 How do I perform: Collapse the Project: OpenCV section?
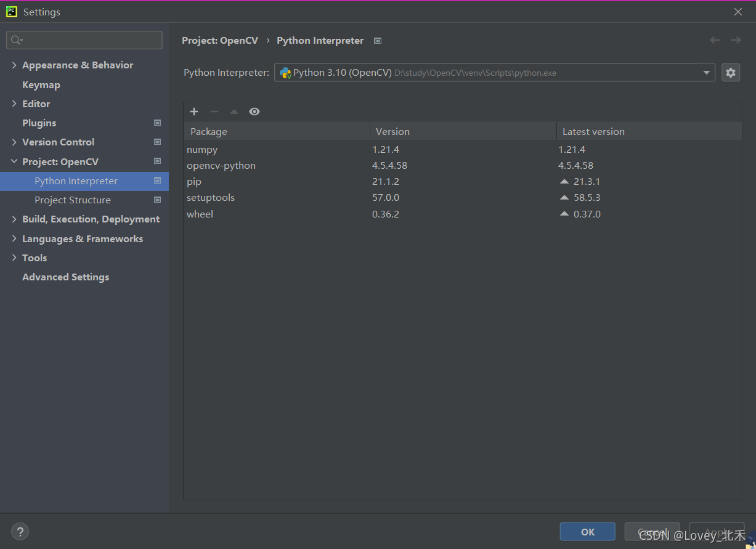[x=14, y=161]
